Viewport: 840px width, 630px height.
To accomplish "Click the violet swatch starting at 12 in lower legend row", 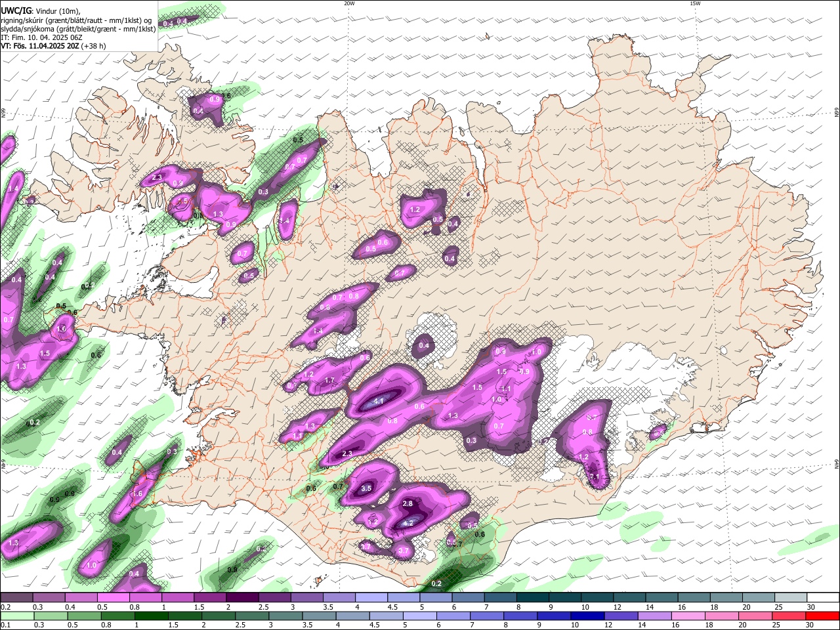I will tap(621, 616).
